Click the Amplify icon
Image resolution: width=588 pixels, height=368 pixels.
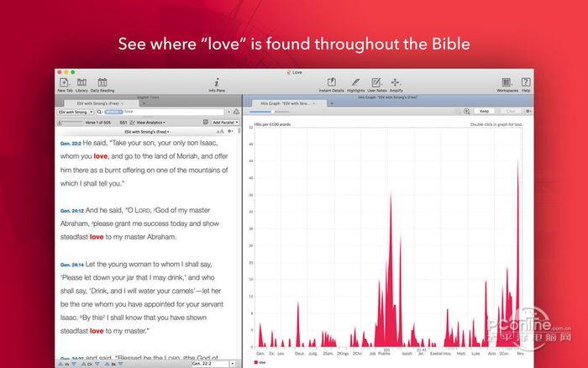tap(396, 82)
